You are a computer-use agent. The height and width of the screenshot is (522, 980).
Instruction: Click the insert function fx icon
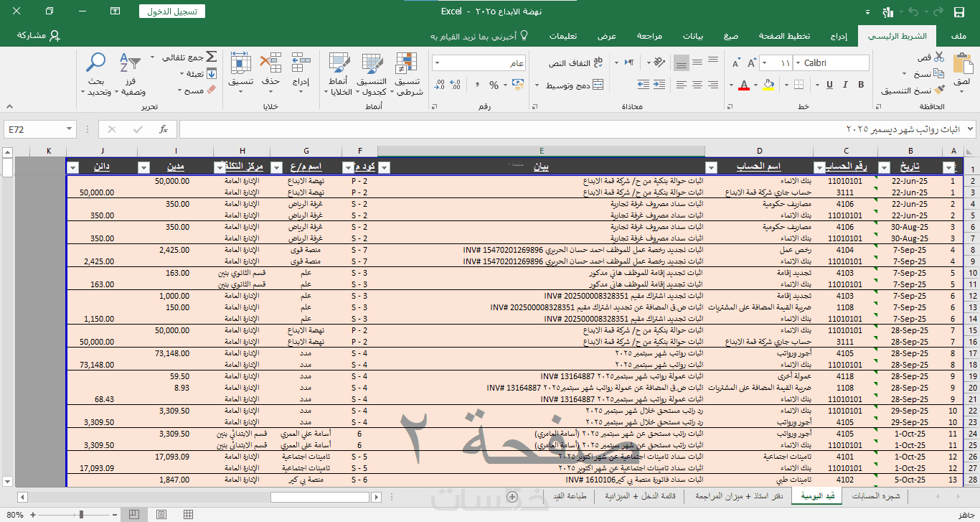coord(164,129)
